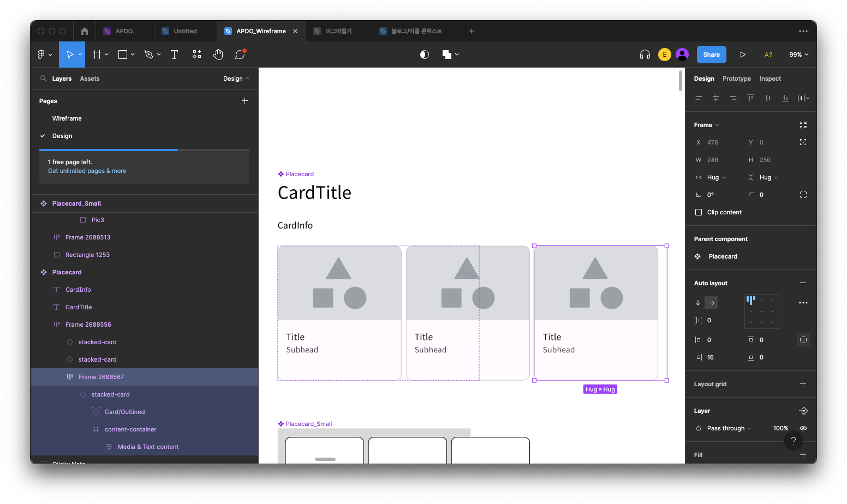Align left icon in Design panel
847x504 pixels.
tap(698, 98)
